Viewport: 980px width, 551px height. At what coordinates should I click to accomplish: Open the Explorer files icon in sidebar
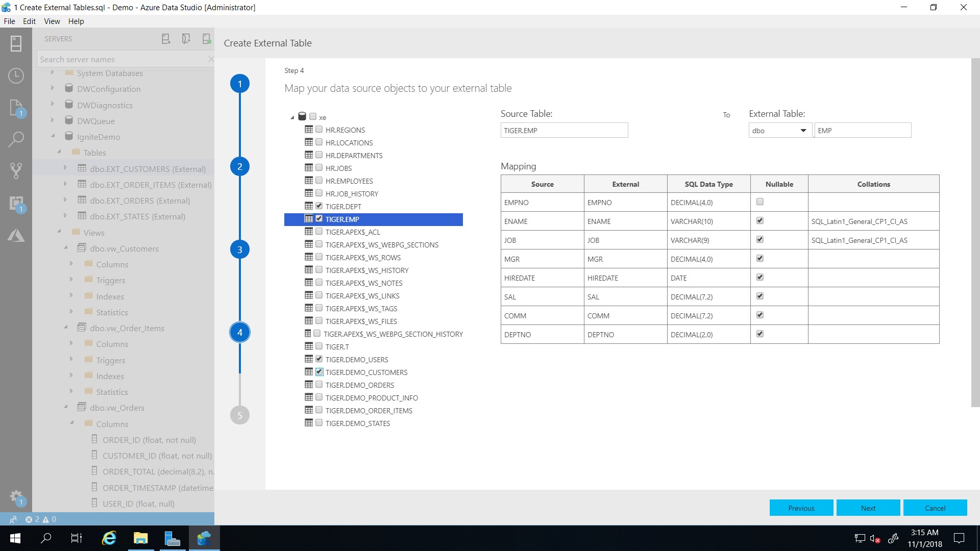(16, 108)
